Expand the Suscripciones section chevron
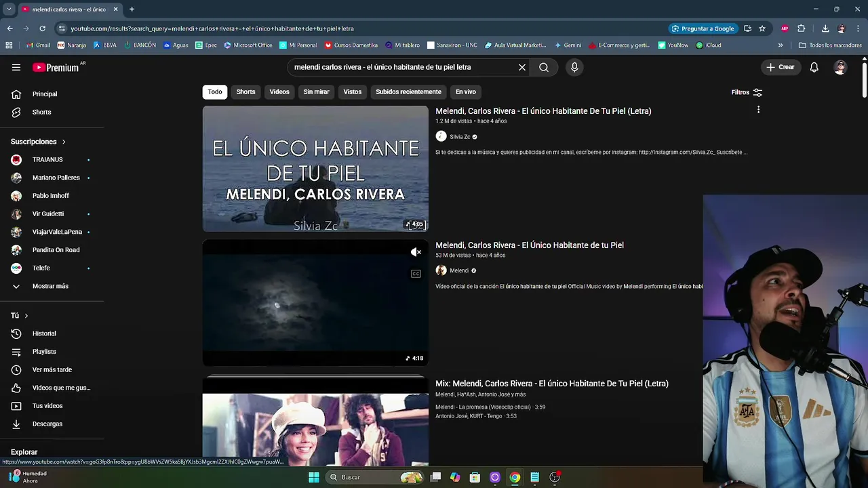Image resolution: width=868 pixels, height=488 pixels. (64, 142)
